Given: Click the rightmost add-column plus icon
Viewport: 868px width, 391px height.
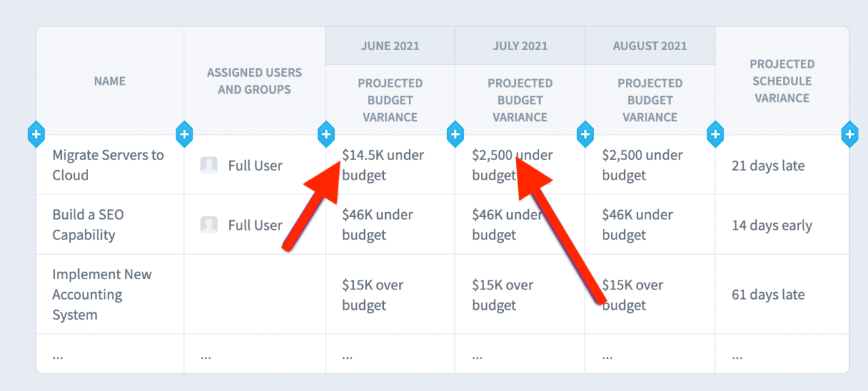Looking at the screenshot, I should pos(850,134).
